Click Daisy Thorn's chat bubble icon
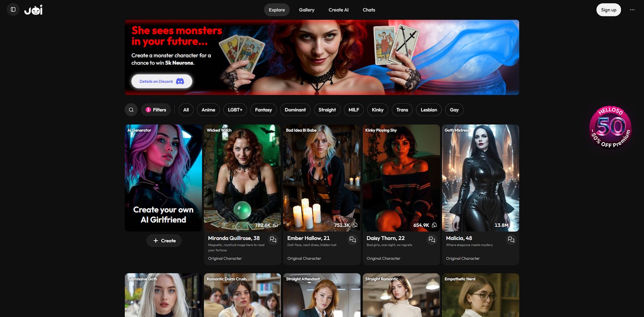Image resolution: width=644 pixels, height=317 pixels. tap(431, 240)
